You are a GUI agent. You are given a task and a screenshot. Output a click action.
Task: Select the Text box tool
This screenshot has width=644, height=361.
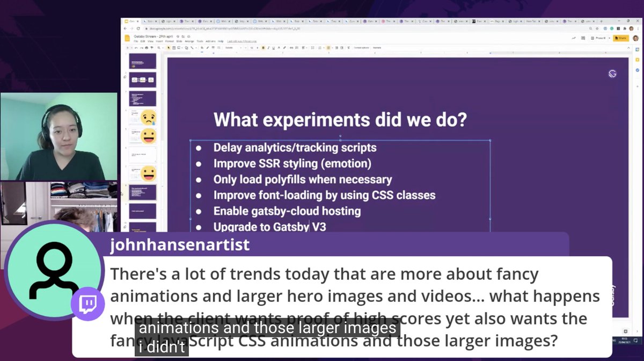tap(174, 48)
